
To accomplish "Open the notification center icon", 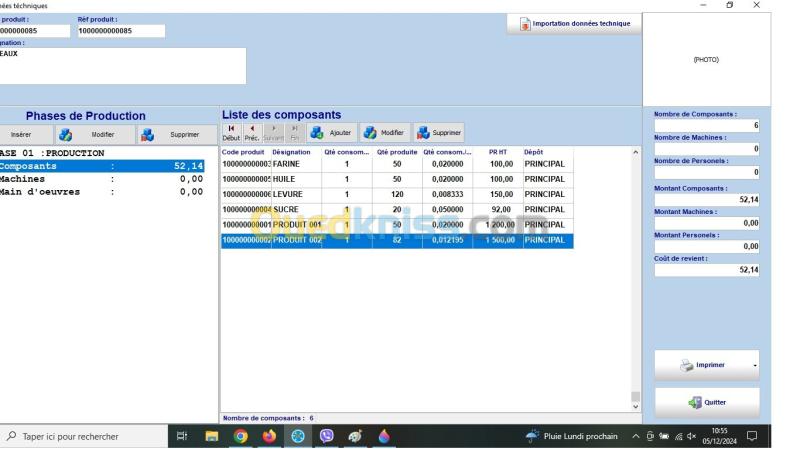I will click(x=752, y=436).
